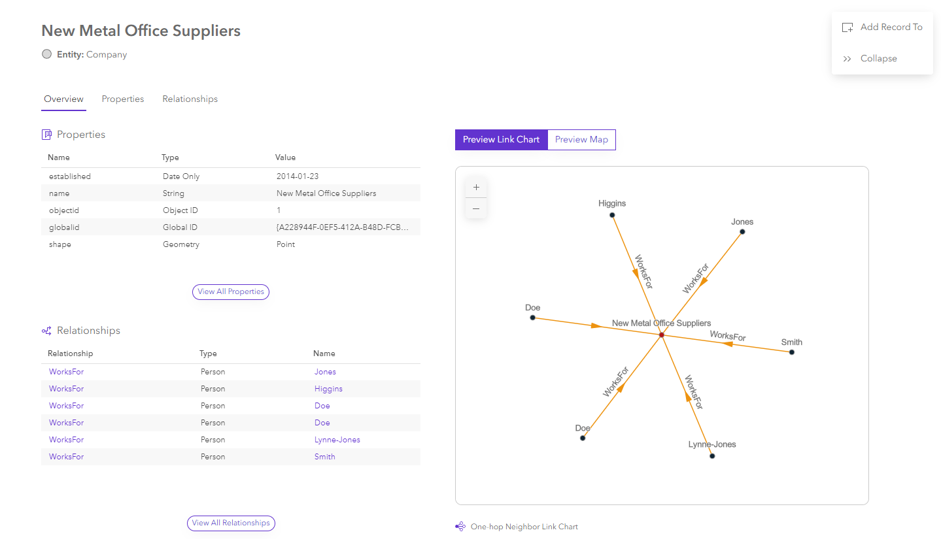This screenshot has width=941, height=560.
Task: Toggle the Overview tab selection
Action: (63, 99)
